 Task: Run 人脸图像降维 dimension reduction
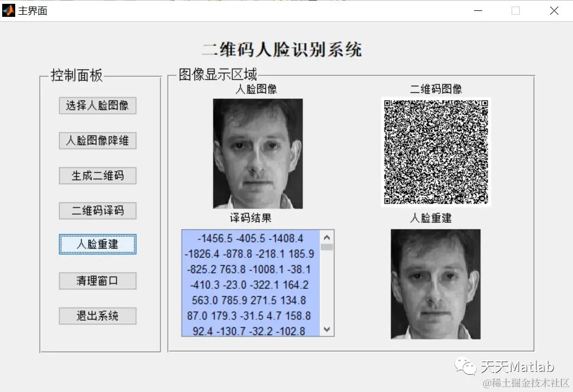tap(97, 141)
